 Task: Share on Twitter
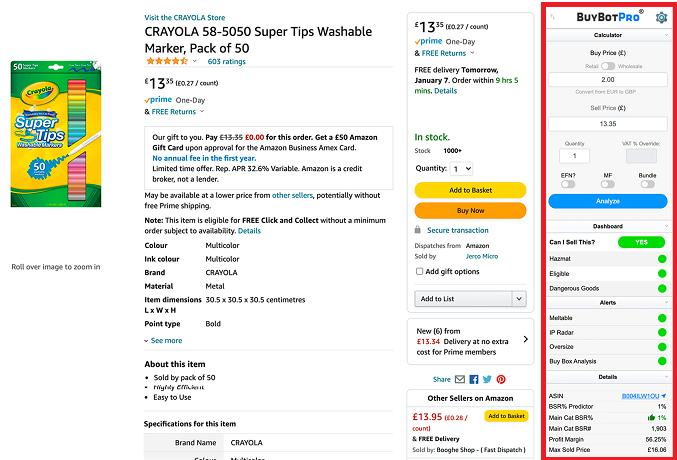click(488, 380)
